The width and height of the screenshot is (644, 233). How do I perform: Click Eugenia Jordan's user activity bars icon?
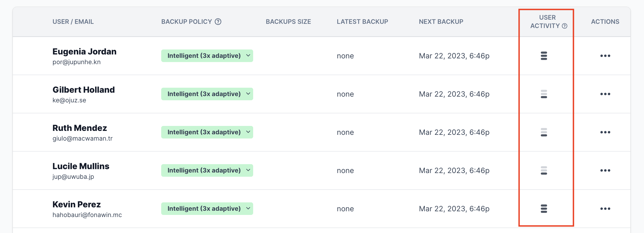544,56
